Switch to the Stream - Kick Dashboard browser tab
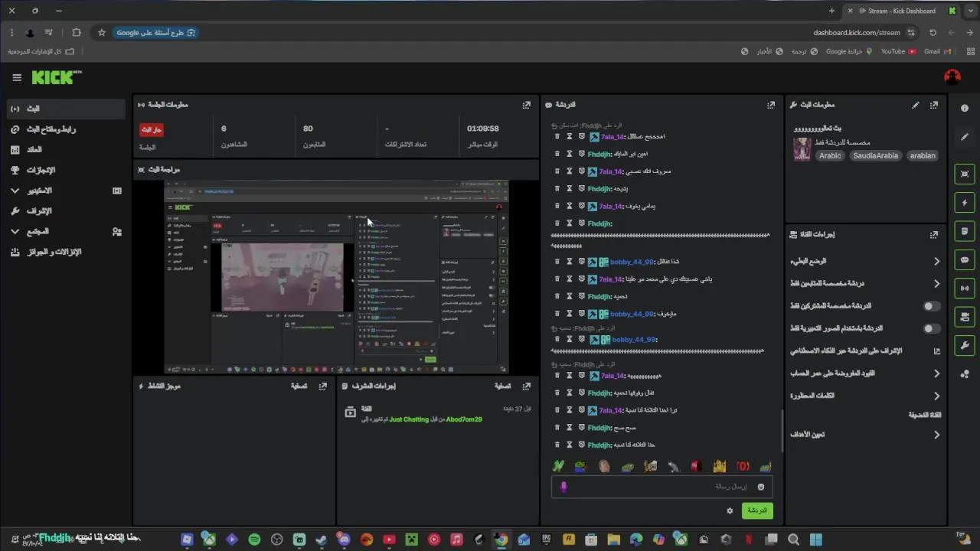 click(x=901, y=11)
